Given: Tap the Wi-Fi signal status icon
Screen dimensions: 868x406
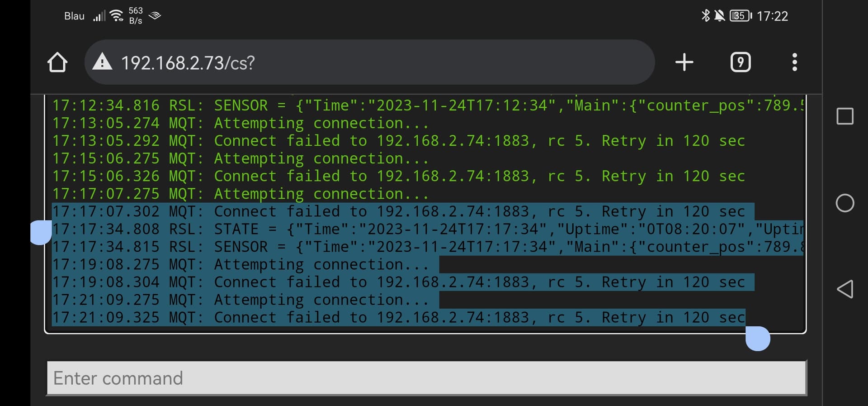Looking at the screenshot, I should [x=117, y=16].
